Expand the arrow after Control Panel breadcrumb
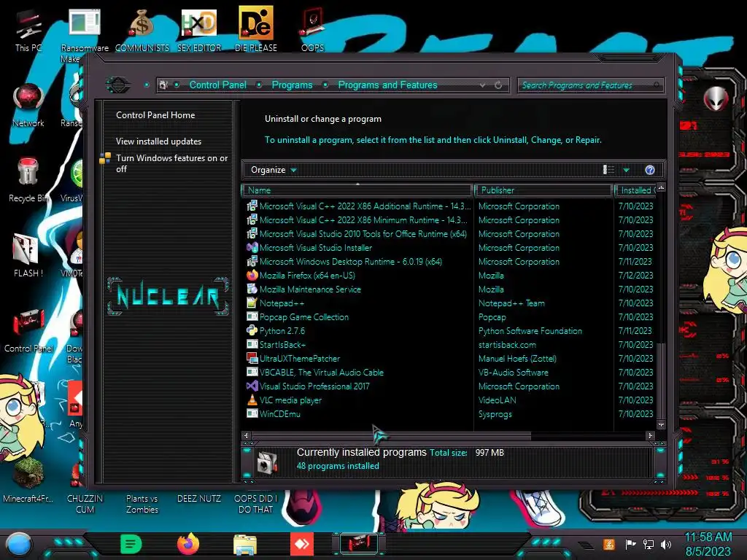Screen dimensions: 747x560 [x=259, y=85]
